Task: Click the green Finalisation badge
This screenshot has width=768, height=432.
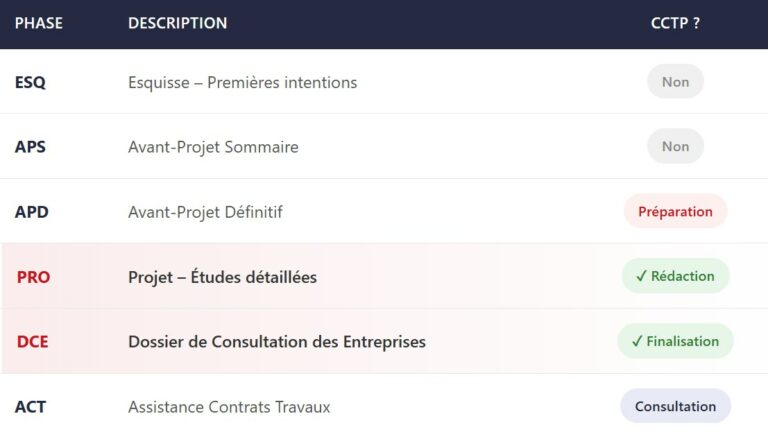Action: [x=675, y=341]
